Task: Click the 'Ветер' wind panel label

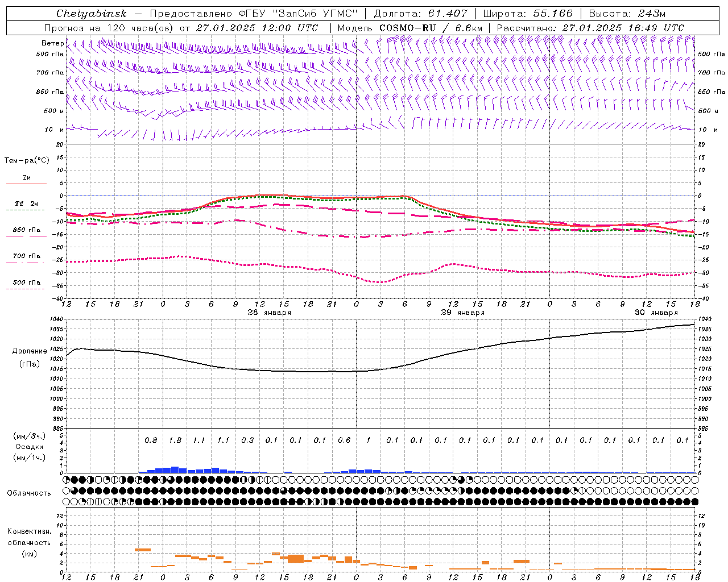Action: pyautogui.click(x=52, y=43)
